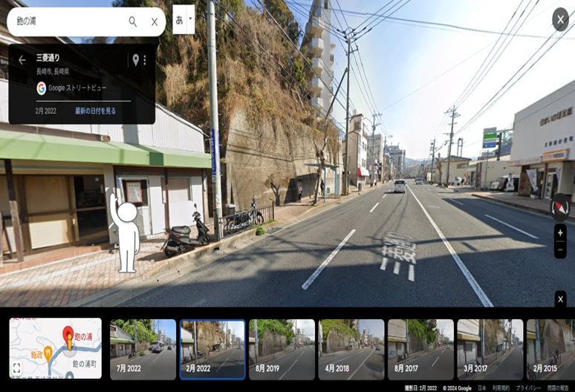Close the historical imagery strip
The height and width of the screenshot is (392, 575).
(x=561, y=298)
